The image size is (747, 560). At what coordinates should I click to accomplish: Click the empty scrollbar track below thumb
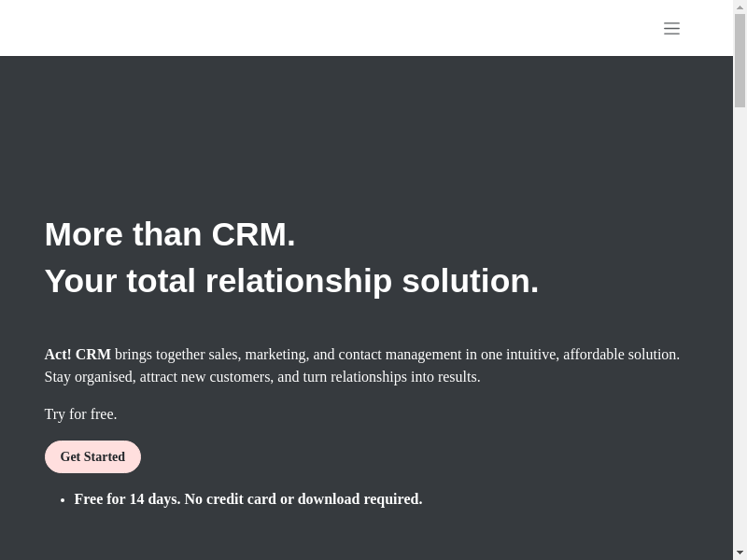coord(740,327)
